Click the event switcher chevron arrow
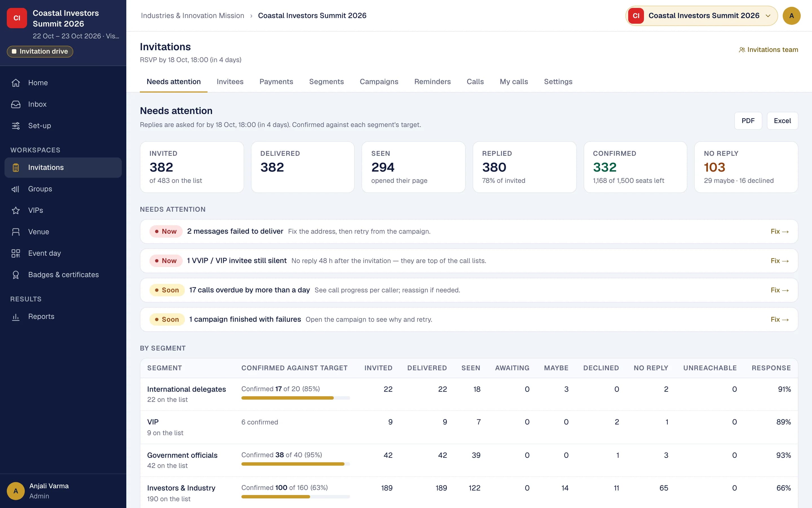This screenshot has height=508, width=812. pos(768,16)
